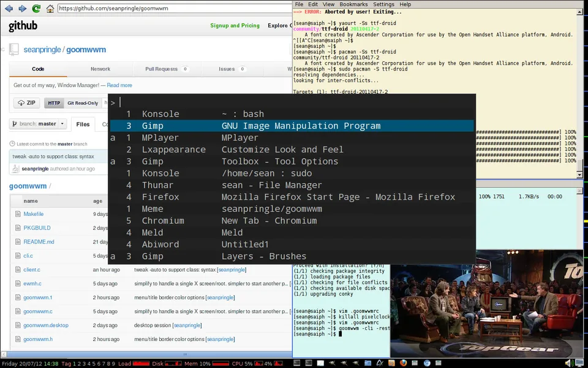Click the browser horizontal scrollbar
This screenshot has width=588, height=368.
(x=146, y=354)
